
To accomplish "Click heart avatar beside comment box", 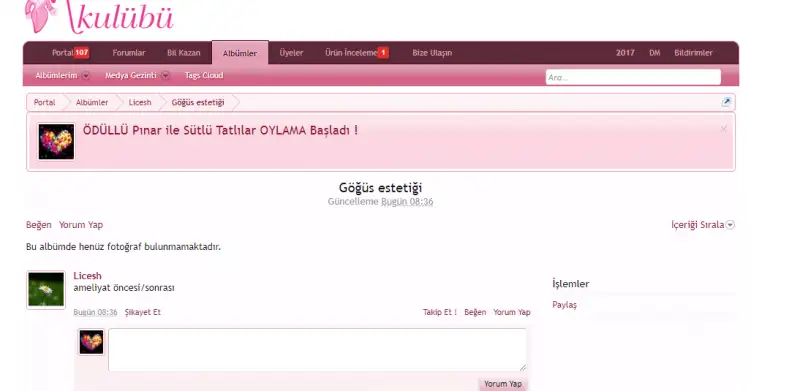I will click(x=91, y=342).
